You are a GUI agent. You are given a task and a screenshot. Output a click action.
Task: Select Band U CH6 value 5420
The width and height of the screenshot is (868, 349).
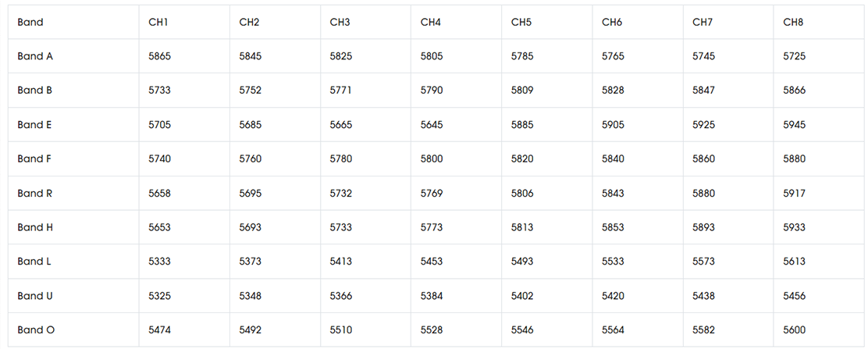pyautogui.click(x=613, y=296)
